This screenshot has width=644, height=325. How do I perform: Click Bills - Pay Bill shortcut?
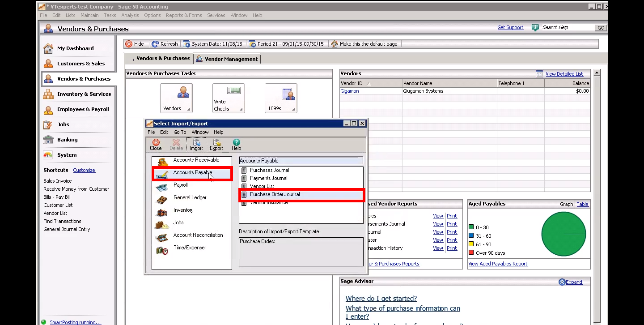(x=57, y=197)
